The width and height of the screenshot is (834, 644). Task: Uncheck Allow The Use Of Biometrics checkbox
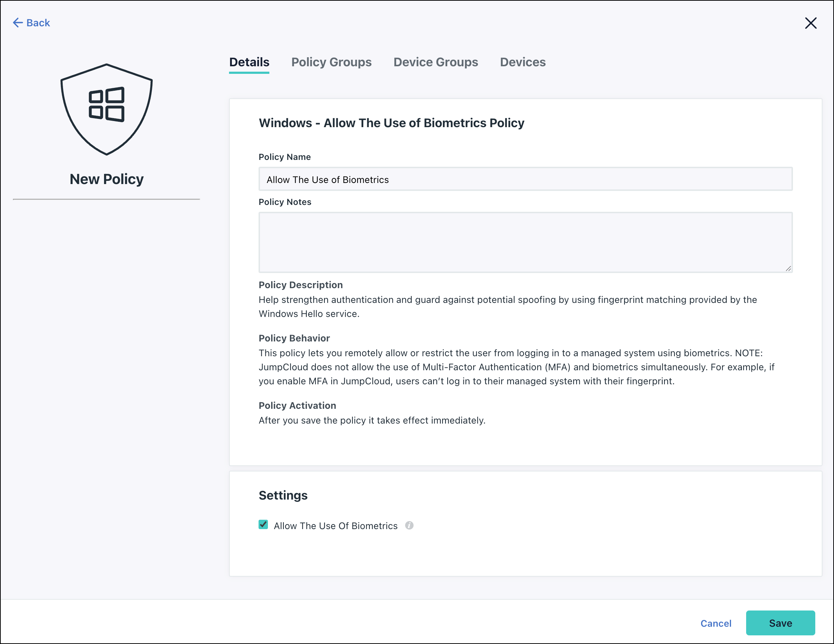coord(263,525)
